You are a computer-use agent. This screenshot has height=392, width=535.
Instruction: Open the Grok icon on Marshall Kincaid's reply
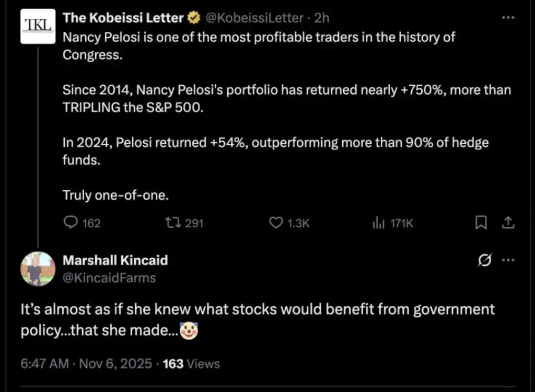pyautogui.click(x=484, y=261)
